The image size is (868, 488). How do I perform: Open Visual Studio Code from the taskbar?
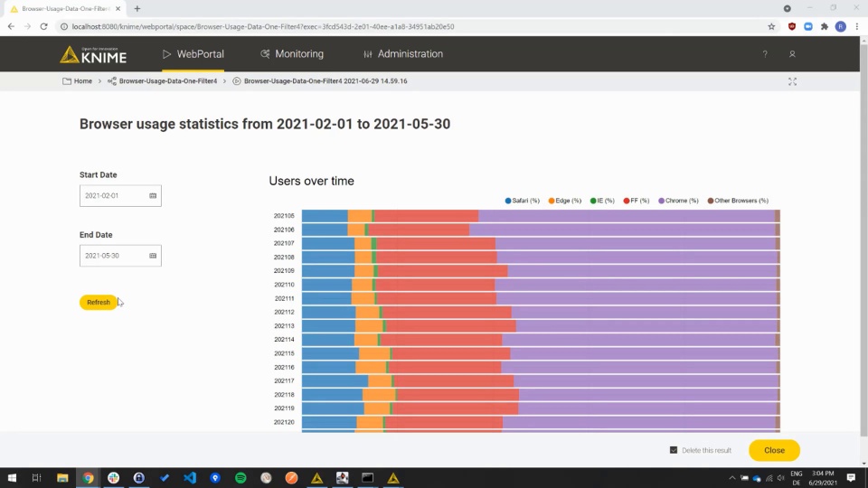point(190,477)
